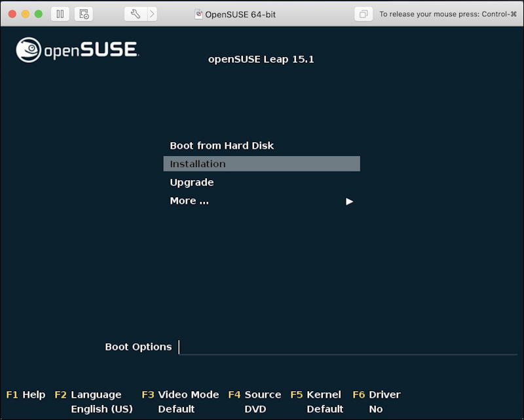The height and width of the screenshot is (420, 524).
Task: Click the Default kernel value
Action: [325, 409]
